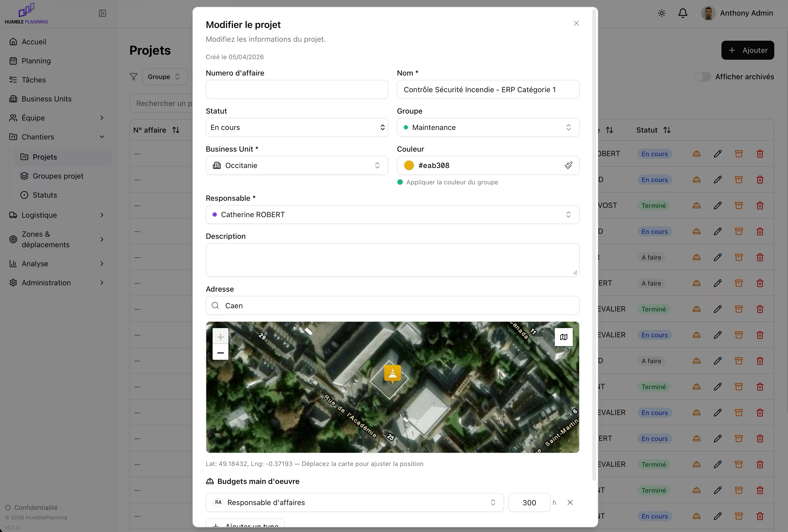Close the Modifier le projet dialog

[x=576, y=24]
